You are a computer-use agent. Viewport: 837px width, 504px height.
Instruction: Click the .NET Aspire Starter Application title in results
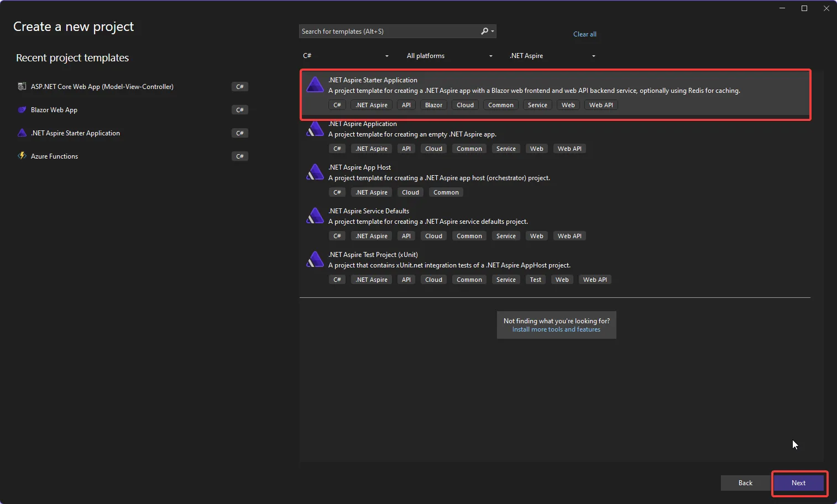point(373,80)
